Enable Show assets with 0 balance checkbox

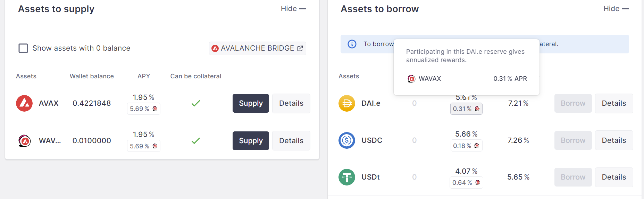pos(23,48)
